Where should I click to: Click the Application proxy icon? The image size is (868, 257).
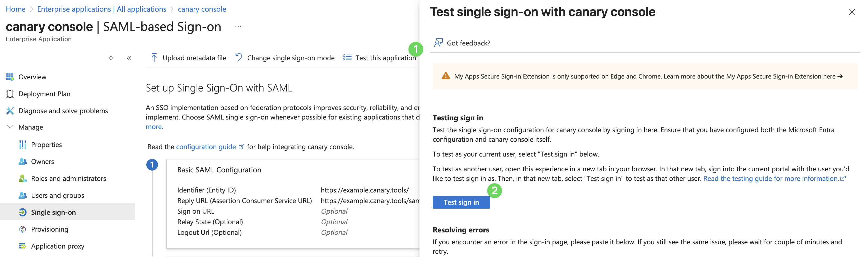(x=22, y=246)
